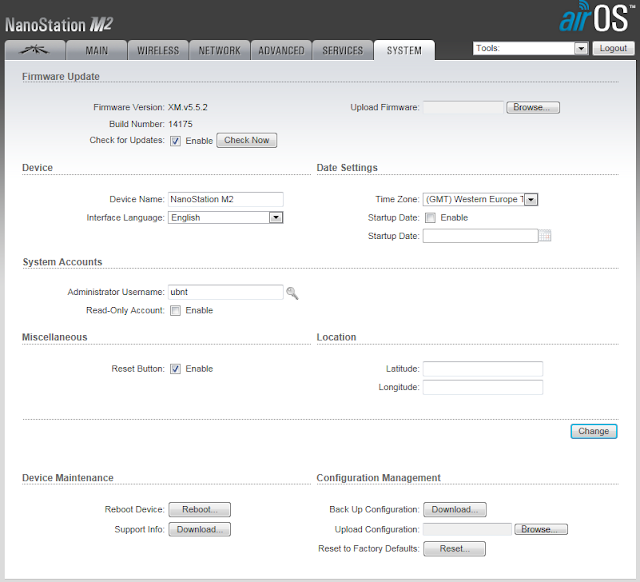
Task: Click Check Now for firmware updates
Action: 247,140
